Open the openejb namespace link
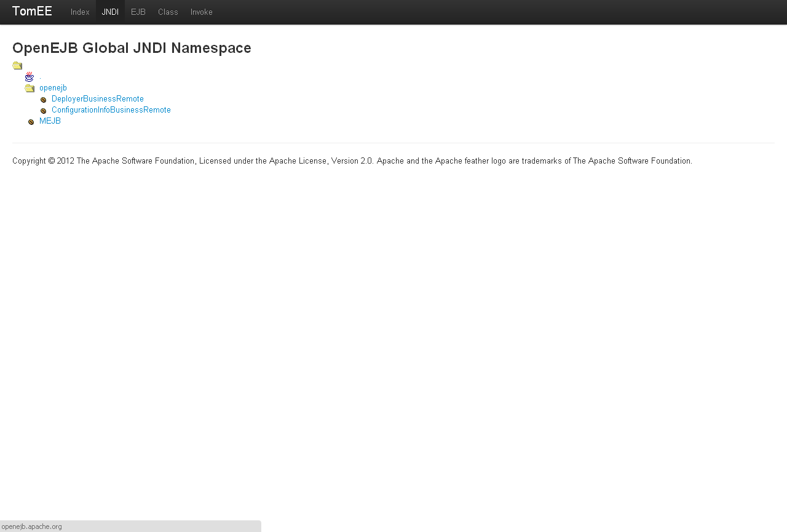 point(53,88)
